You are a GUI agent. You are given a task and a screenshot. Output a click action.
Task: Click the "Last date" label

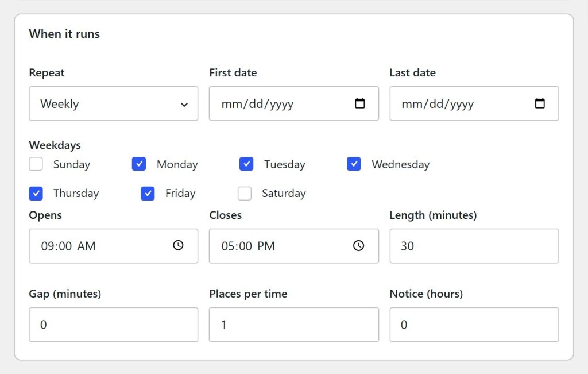412,73
